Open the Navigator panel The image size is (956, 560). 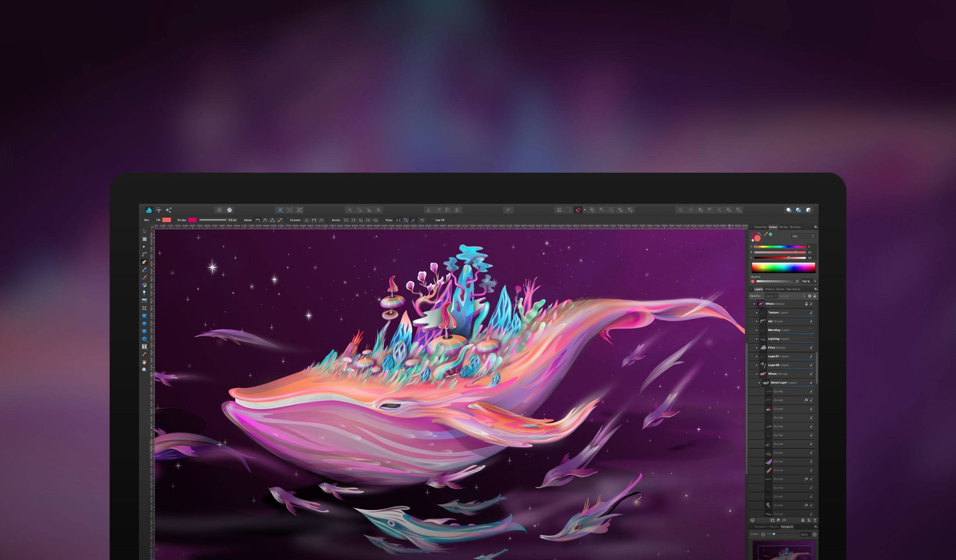[x=788, y=527]
